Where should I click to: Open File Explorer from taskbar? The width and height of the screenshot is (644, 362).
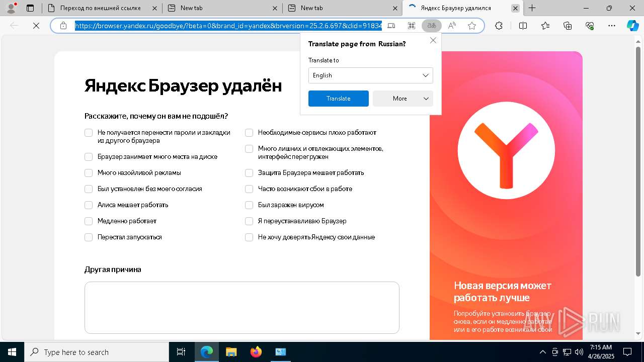231,352
